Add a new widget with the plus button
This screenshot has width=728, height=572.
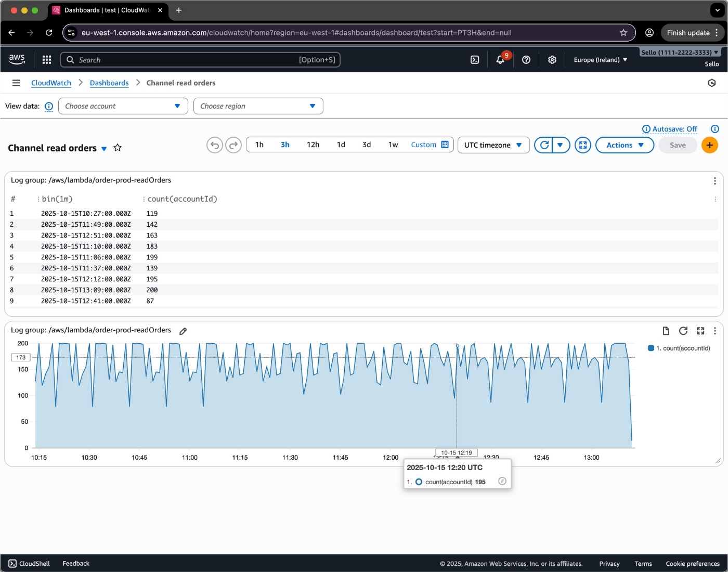coord(710,145)
